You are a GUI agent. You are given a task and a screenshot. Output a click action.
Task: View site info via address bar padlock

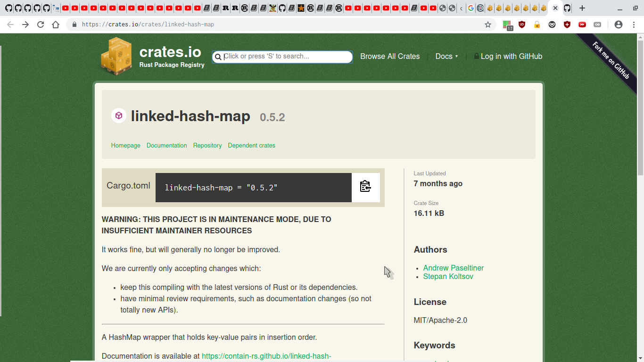click(74, 25)
